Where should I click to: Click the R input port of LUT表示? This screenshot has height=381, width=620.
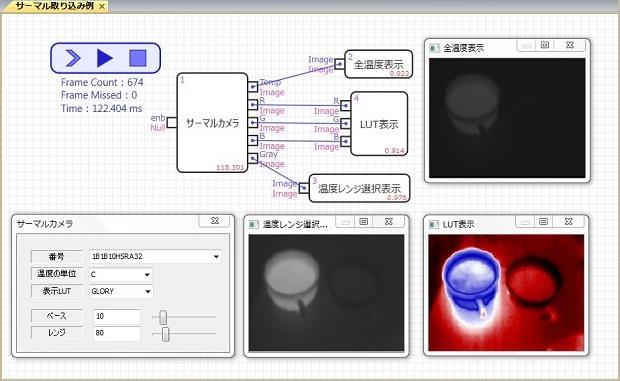346,106
